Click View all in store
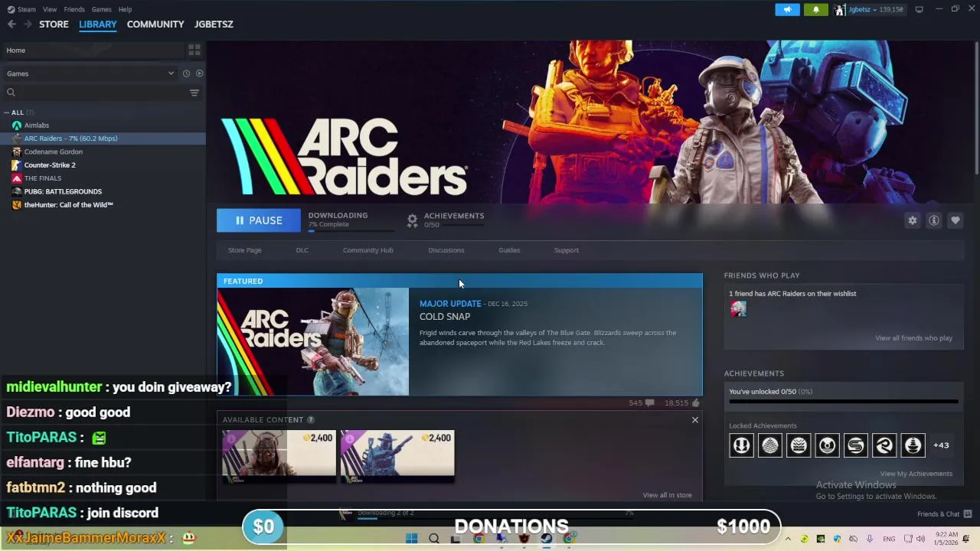The image size is (980, 551). pos(667,495)
